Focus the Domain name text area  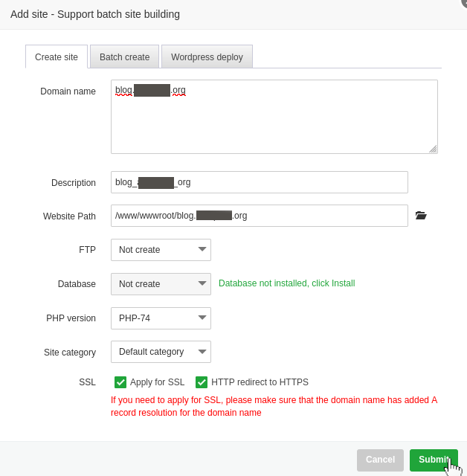point(274,123)
